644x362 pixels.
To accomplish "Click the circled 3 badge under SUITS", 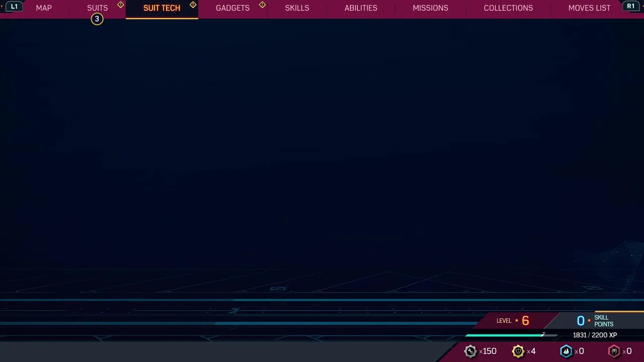I will point(97,19).
